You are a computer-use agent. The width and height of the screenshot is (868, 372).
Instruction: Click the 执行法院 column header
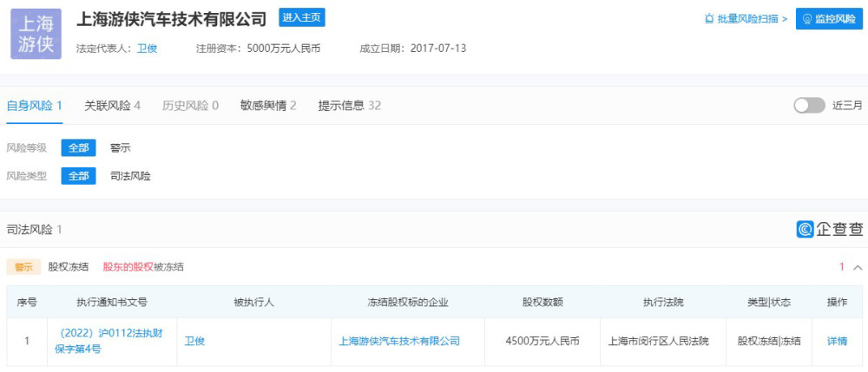pos(663,303)
